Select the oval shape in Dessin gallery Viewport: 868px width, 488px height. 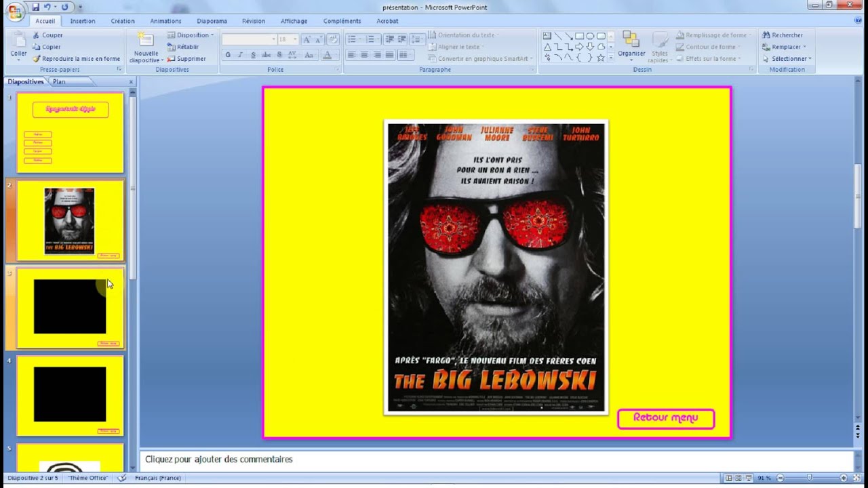[590, 36]
